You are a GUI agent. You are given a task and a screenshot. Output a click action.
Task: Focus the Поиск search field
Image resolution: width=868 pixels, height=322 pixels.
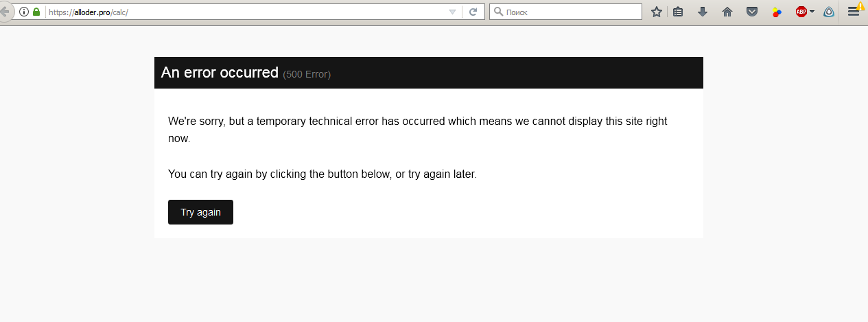coord(570,12)
